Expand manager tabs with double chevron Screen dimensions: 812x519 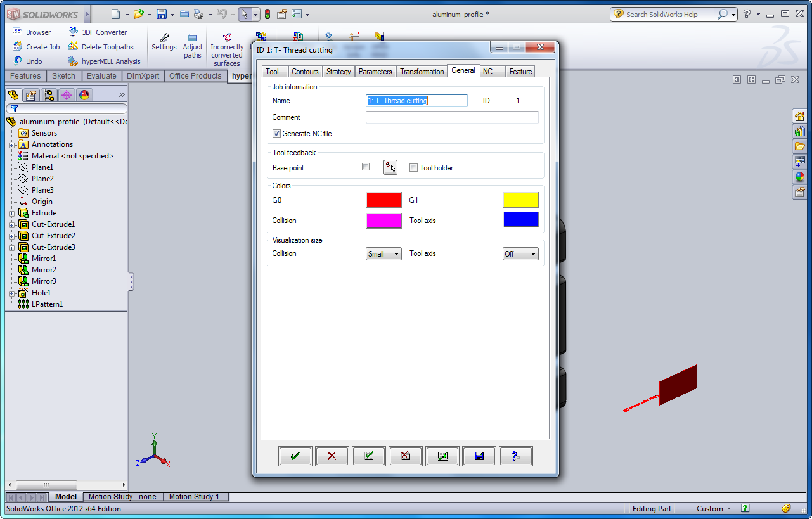(122, 95)
